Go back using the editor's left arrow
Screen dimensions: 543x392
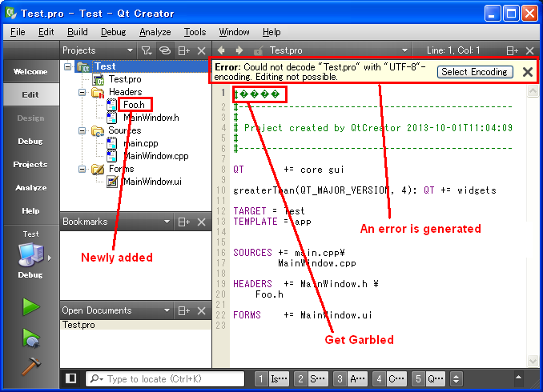(x=222, y=50)
